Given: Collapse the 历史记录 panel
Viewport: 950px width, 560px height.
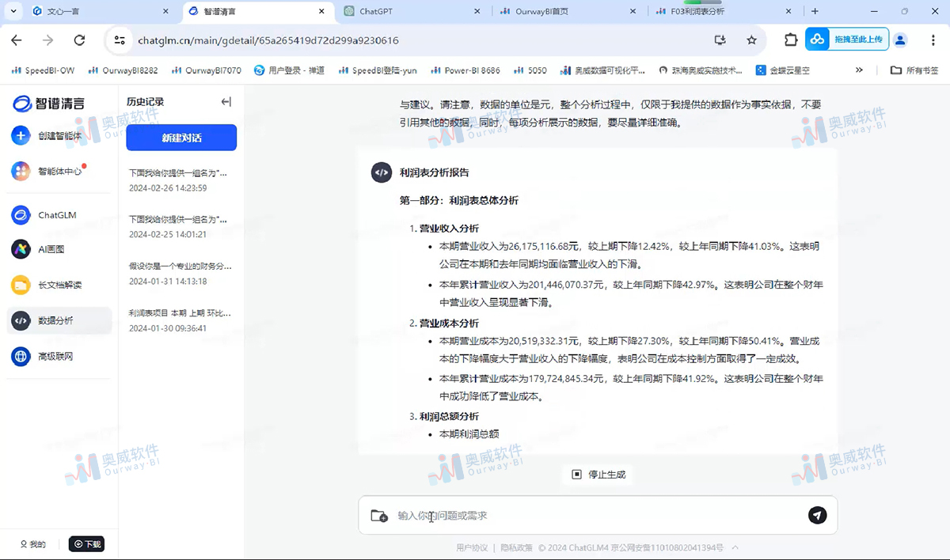Looking at the screenshot, I should click(x=226, y=101).
